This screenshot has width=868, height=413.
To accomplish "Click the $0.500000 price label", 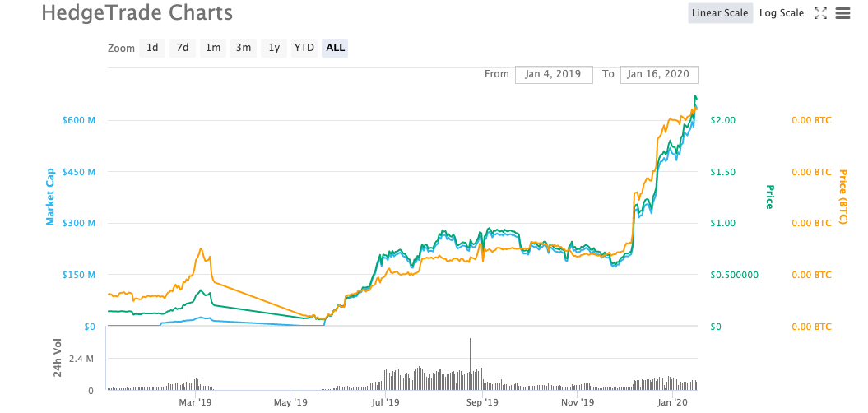I will click(734, 275).
